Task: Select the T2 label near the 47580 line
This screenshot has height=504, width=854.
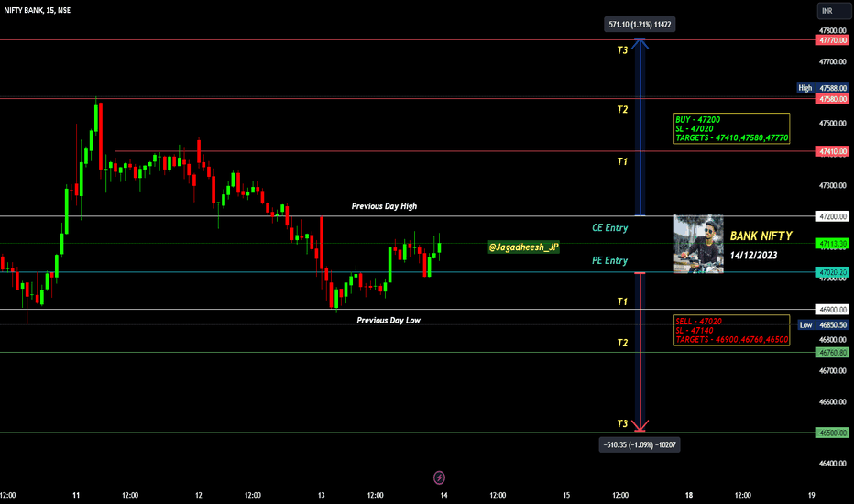Action: click(622, 110)
